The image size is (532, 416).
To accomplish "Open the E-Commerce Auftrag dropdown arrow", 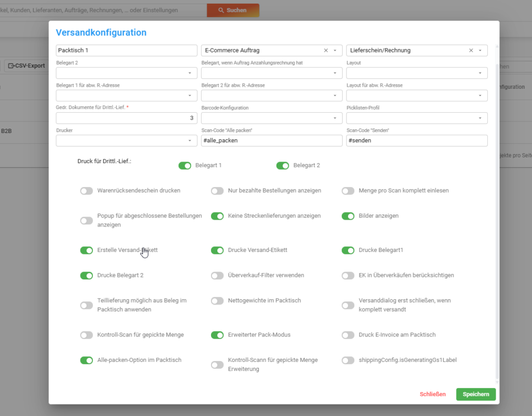I will pyautogui.click(x=335, y=50).
